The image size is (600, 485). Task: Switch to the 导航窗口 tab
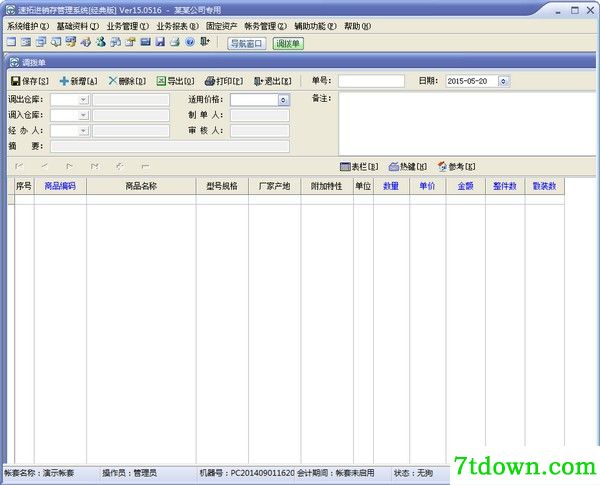[247, 44]
